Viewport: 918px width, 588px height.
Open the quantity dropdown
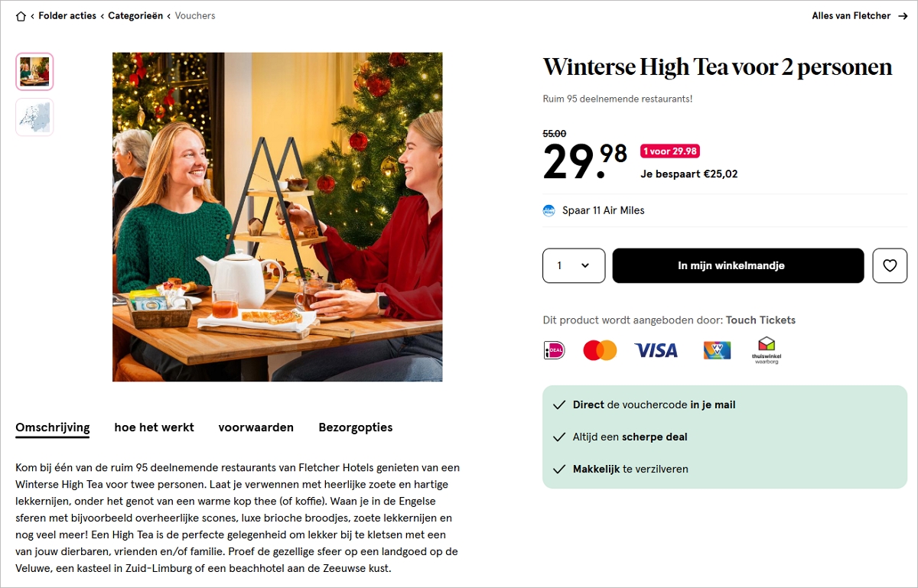pyautogui.click(x=574, y=265)
